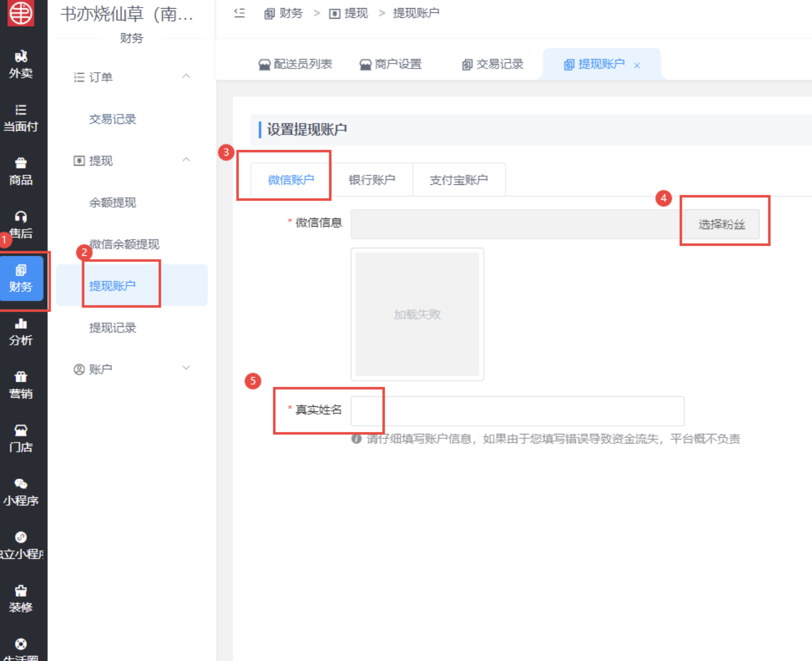Open 提现记录 menu item

point(113,327)
